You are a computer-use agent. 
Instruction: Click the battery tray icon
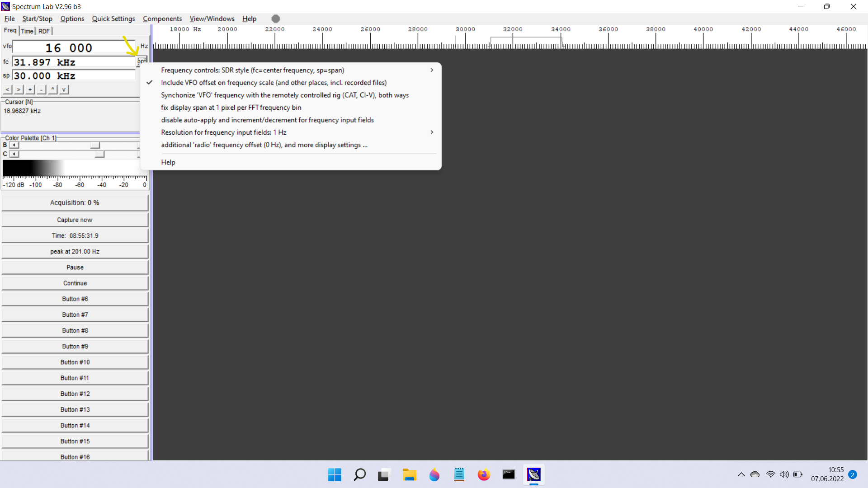click(x=798, y=474)
